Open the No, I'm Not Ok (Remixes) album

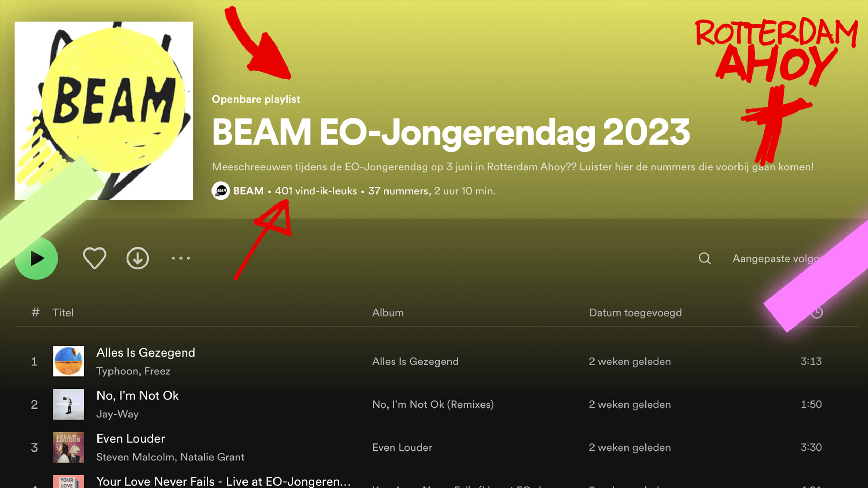coord(433,404)
